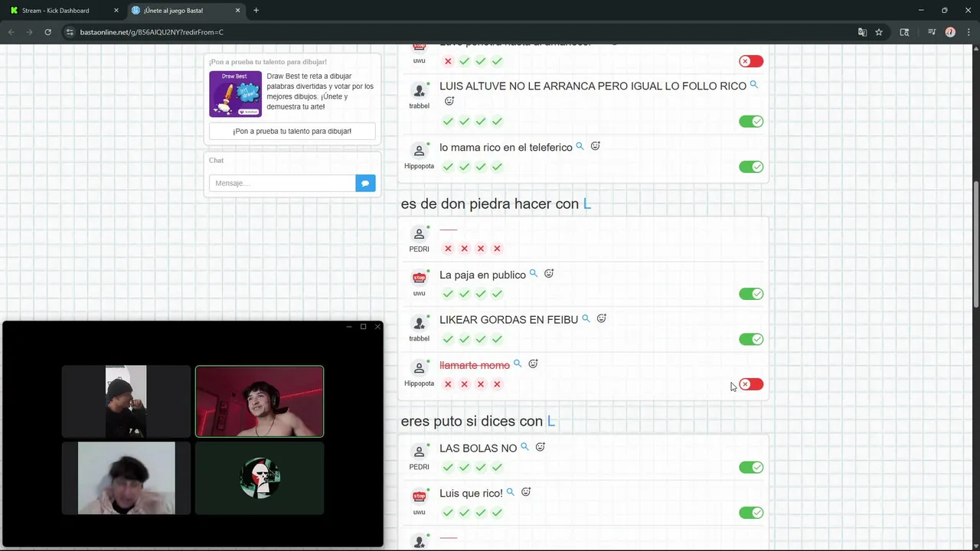980x551 pixels.
Task: Toggle the red switch for 'llamarte momo'
Action: 751,384
